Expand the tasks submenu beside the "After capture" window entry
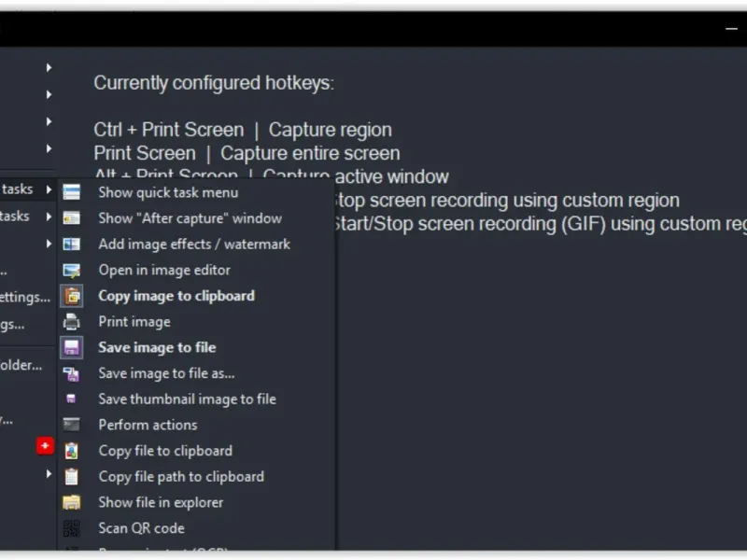This screenshot has height=560, width=747. [49, 217]
